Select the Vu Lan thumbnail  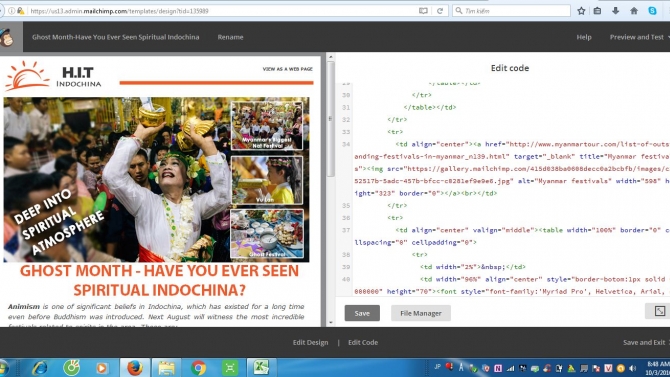pyautogui.click(x=267, y=180)
